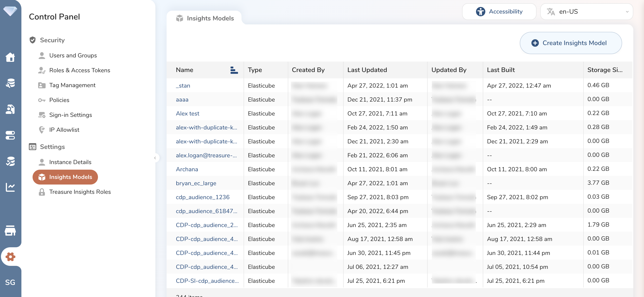Click the Last Updated column header
The image size is (644, 297).
(367, 70)
